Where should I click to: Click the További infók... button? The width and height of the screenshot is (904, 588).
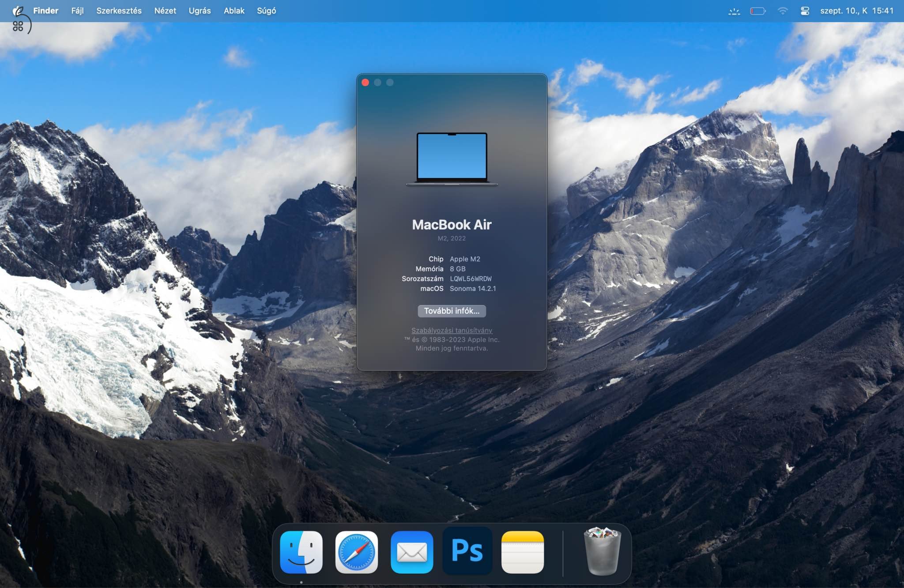(x=452, y=311)
